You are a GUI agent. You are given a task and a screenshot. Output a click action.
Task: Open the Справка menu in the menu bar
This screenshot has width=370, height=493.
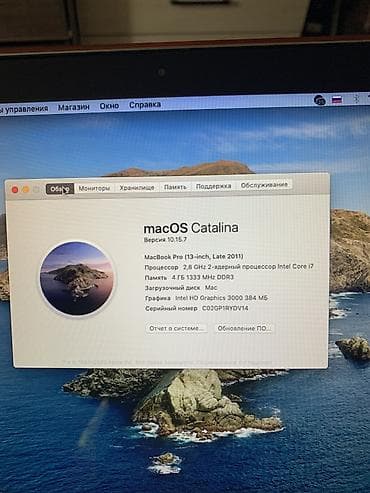[x=145, y=105]
